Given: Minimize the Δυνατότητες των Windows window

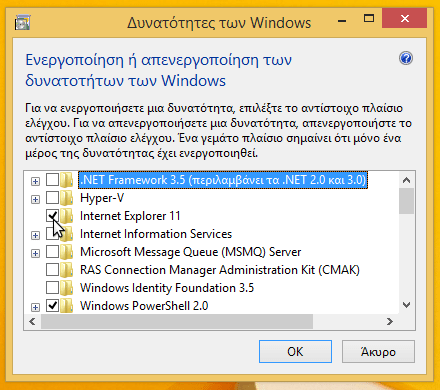Looking at the screenshot, I should click(342, 20).
